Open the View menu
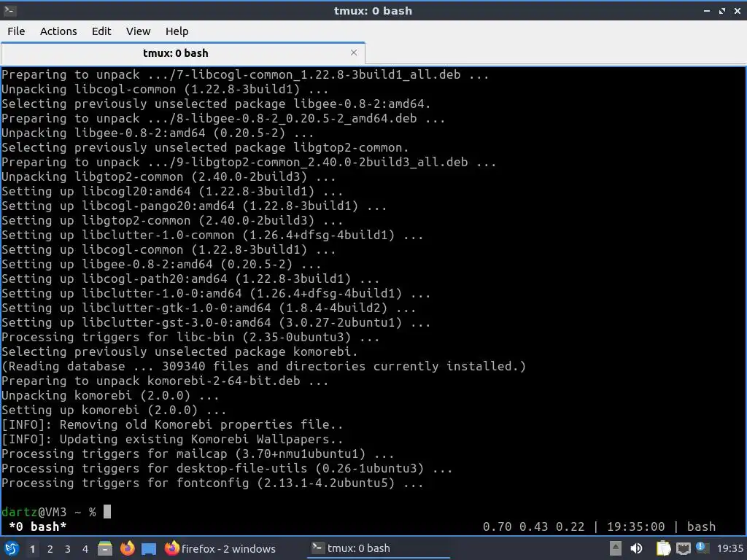 (x=138, y=31)
